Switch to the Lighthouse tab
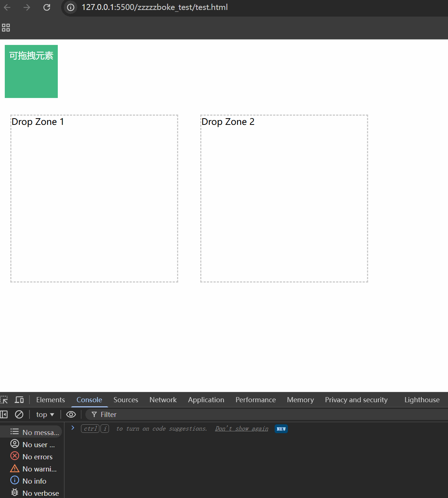Image resolution: width=448 pixels, height=498 pixels. pyautogui.click(x=422, y=400)
